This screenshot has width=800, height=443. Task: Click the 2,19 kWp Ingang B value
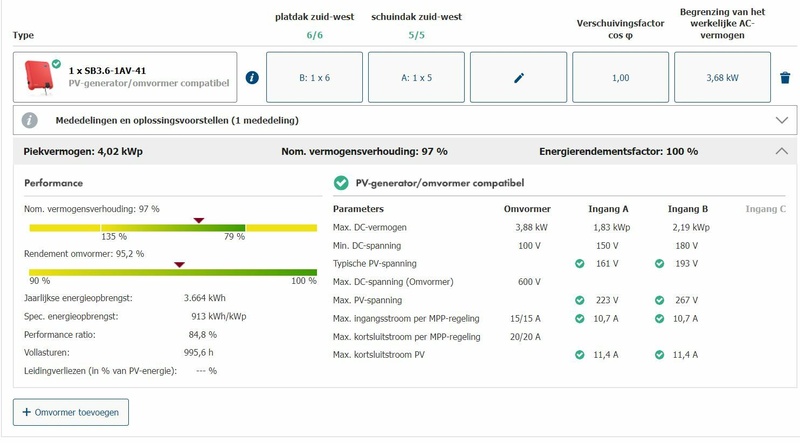tap(691, 227)
